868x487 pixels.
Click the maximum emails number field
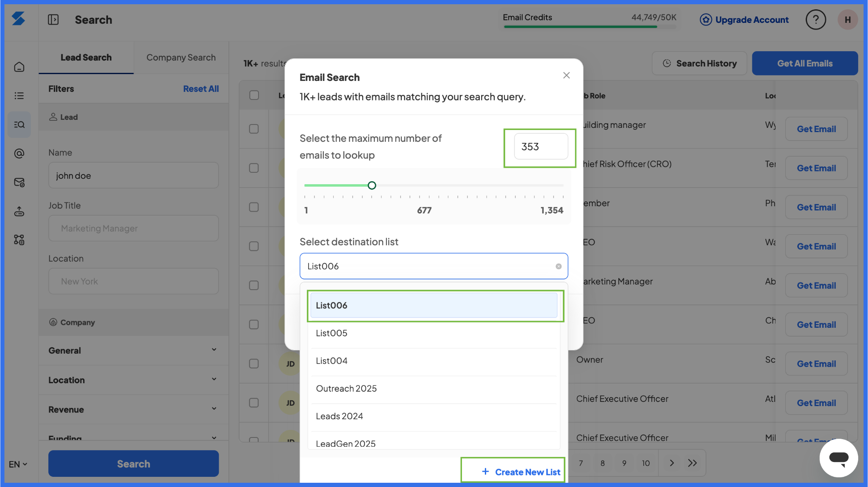coord(541,147)
